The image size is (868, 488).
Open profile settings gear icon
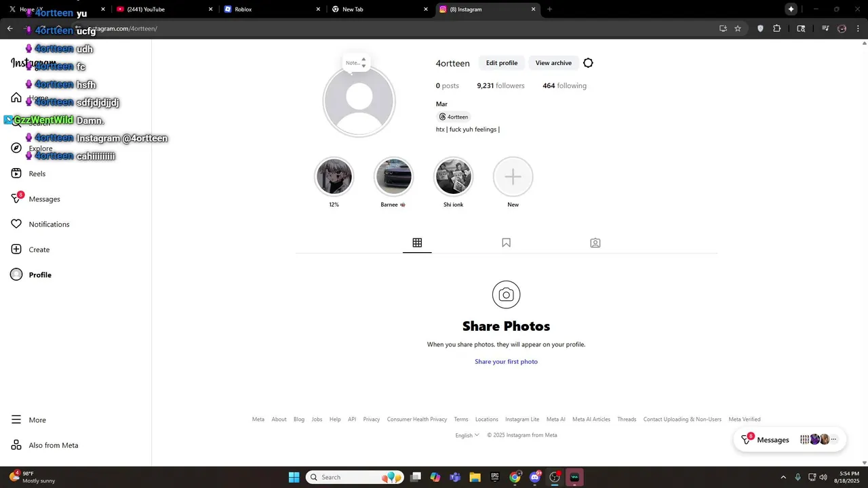click(x=588, y=63)
